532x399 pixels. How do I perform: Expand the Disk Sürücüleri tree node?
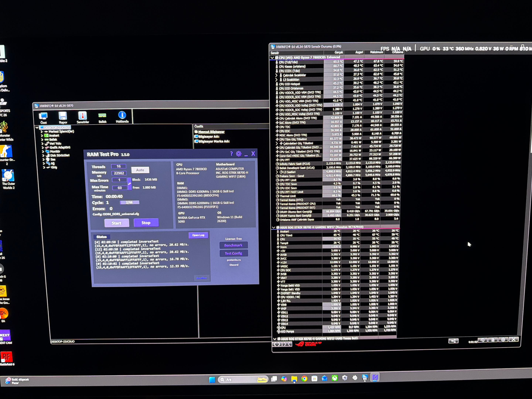click(43, 156)
